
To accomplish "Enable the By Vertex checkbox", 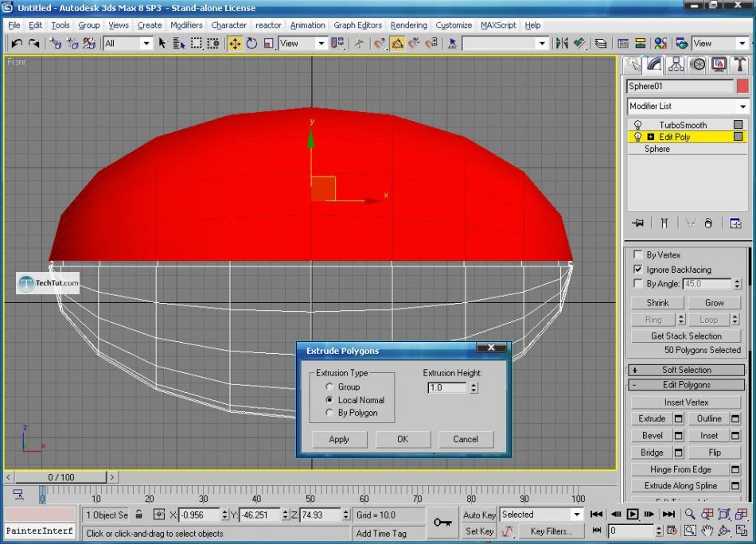I will [x=638, y=255].
